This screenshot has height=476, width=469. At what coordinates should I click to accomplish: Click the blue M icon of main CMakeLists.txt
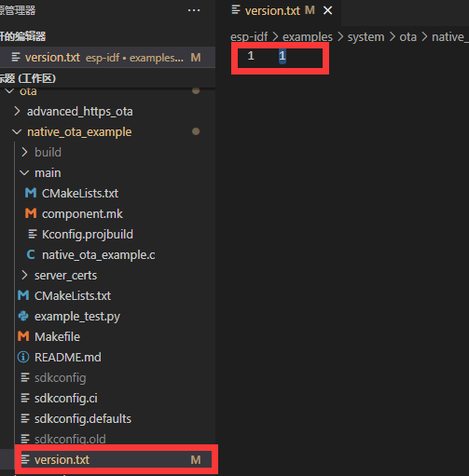[31, 193]
